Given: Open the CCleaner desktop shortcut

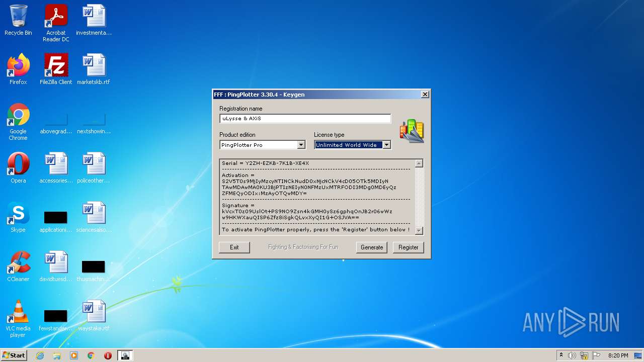Looking at the screenshot, I should coord(18,266).
